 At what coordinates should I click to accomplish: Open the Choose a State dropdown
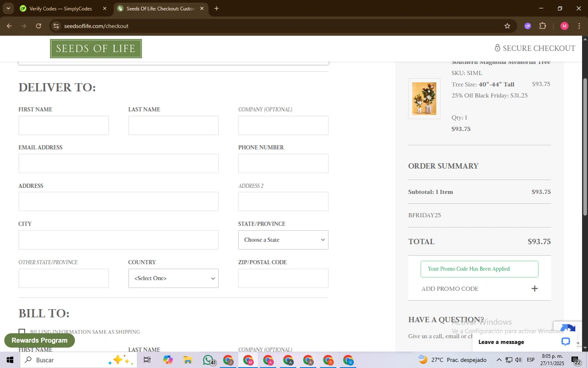[x=283, y=240]
